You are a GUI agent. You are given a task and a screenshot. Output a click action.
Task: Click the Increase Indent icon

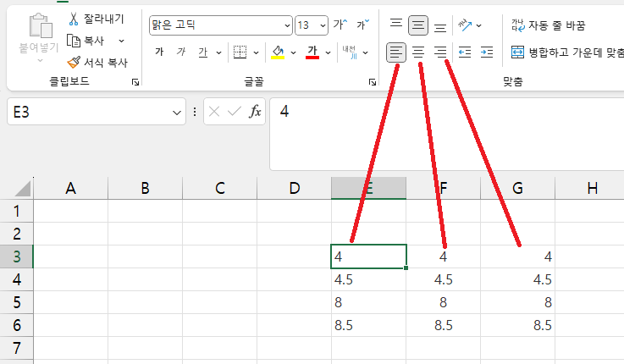pyautogui.click(x=487, y=52)
